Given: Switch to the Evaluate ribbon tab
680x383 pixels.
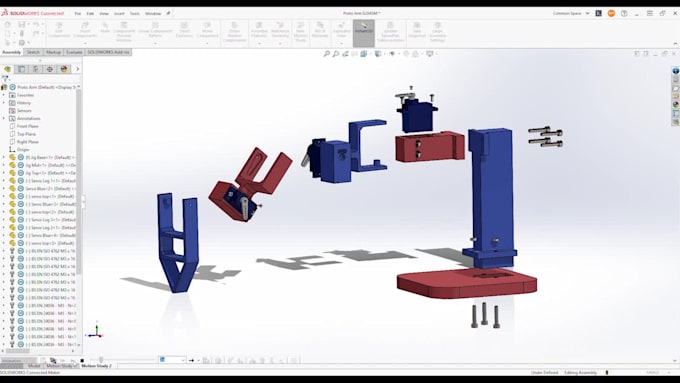Looking at the screenshot, I should coord(74,52).
